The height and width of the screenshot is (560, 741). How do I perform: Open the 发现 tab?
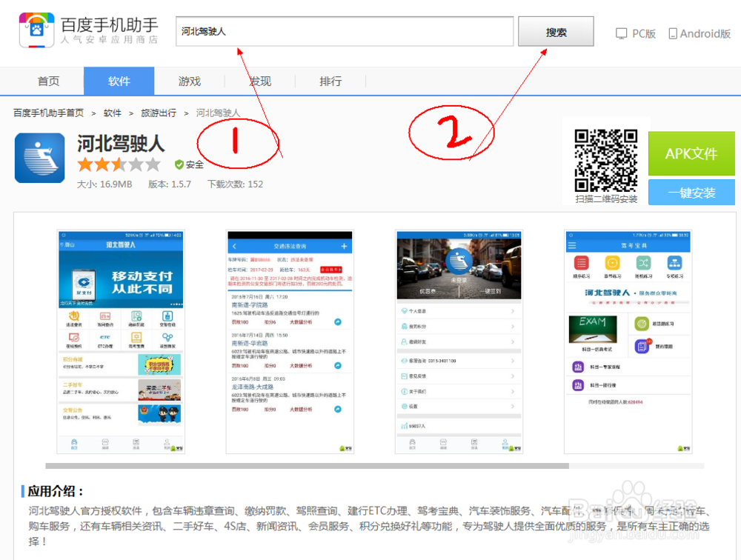(260, 81)
